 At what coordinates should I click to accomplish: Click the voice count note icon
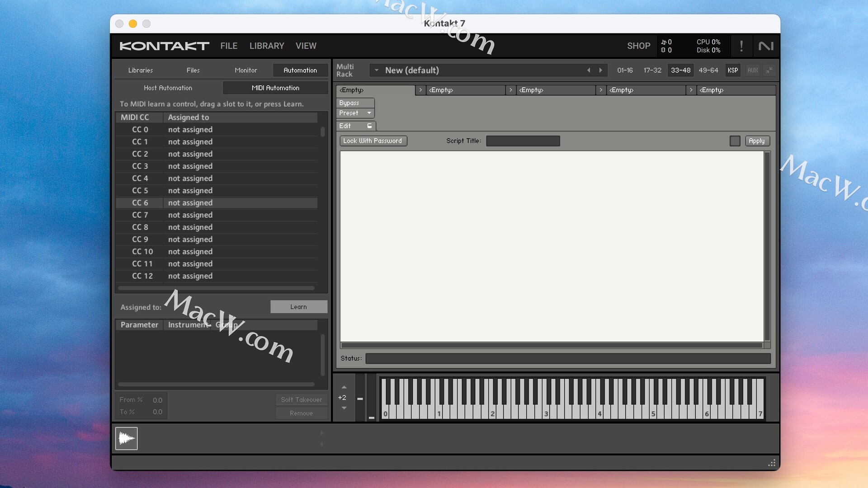point(663,42)
